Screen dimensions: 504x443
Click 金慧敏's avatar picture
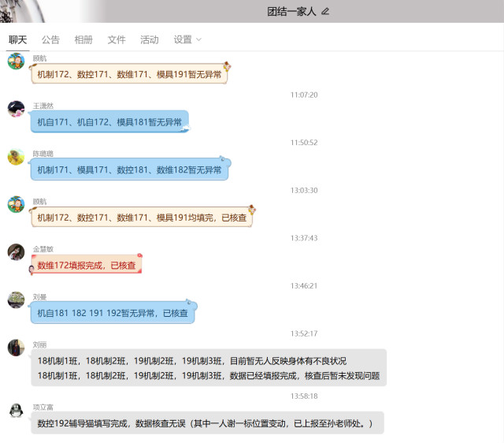click(16, 251)
